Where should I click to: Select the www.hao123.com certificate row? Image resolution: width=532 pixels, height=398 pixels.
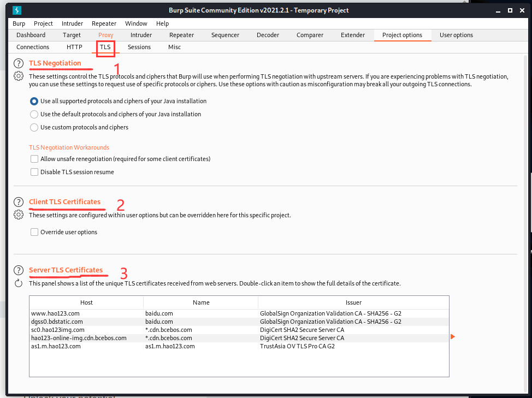(239, 313)
